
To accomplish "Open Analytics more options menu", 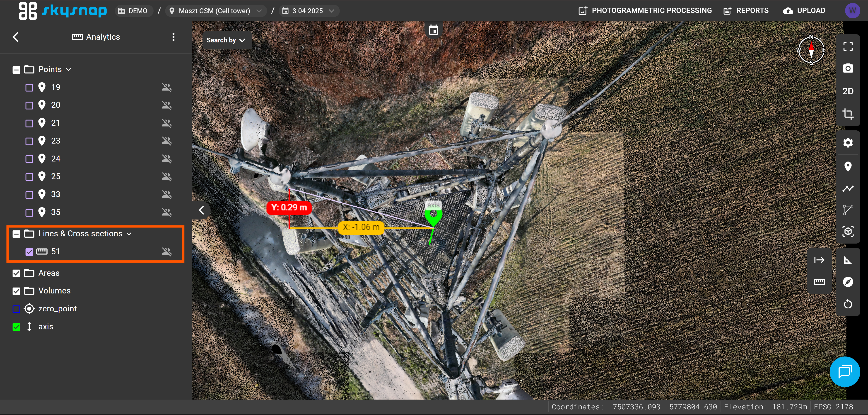I will pyautogui.click(x=174, y=37).
